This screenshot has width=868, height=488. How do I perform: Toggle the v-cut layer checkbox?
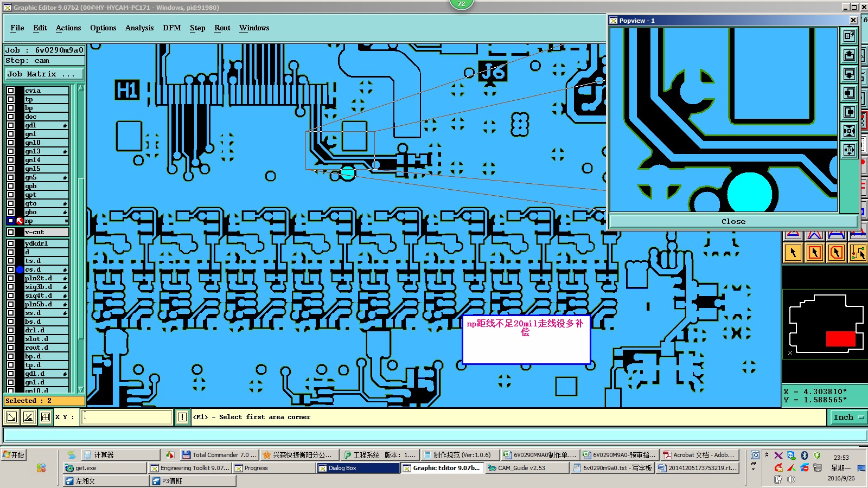pyautogui.click(x=11, y=232)
